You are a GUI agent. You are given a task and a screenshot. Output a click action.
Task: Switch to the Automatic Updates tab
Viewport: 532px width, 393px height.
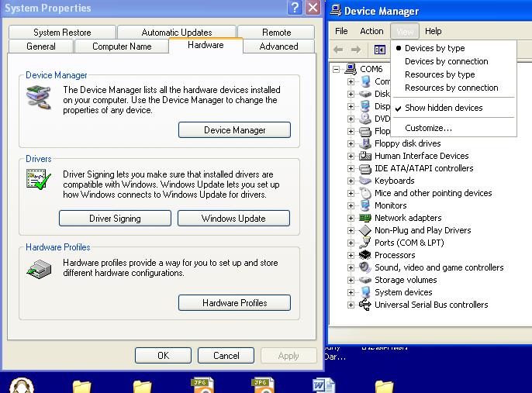click(177, 33)
